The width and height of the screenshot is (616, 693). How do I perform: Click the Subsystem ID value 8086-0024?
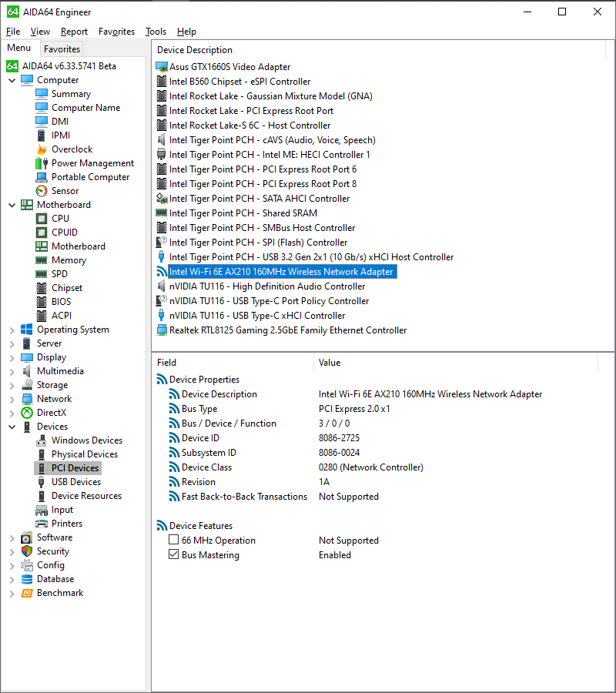[x=340, y=453]
